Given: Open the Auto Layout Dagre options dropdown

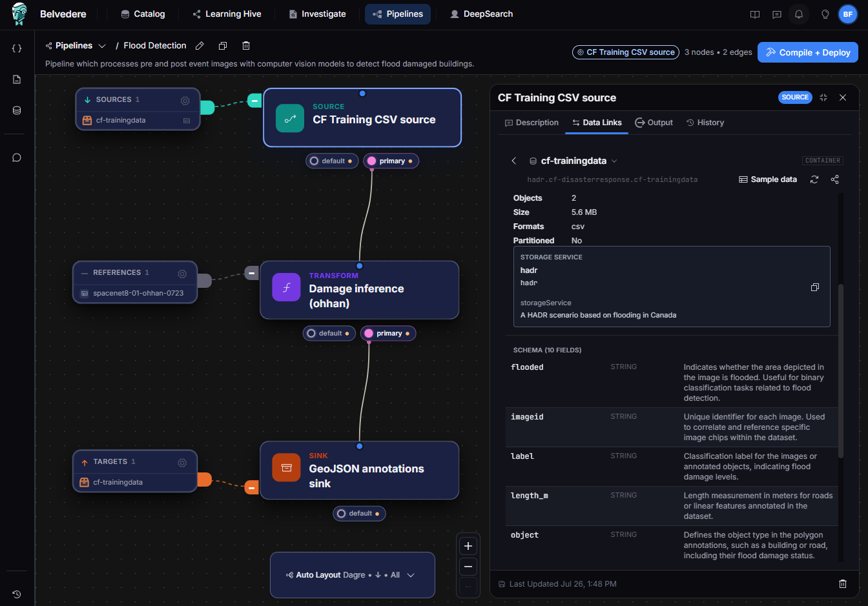Looking at the screenshot, I should (352, 575).
